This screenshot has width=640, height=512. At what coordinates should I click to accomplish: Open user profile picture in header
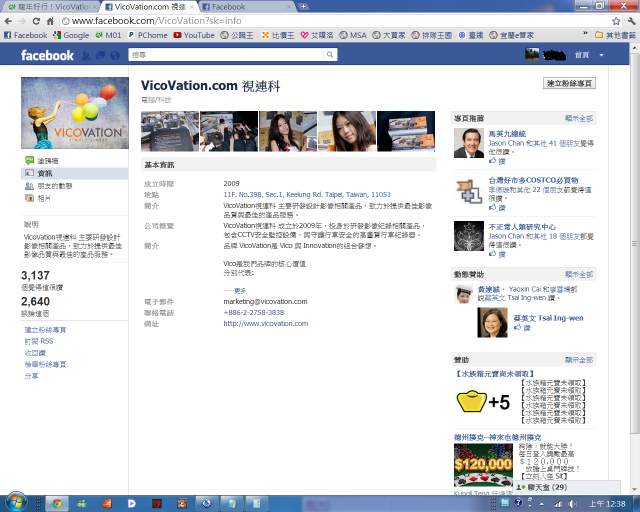[x=532, y=55]
